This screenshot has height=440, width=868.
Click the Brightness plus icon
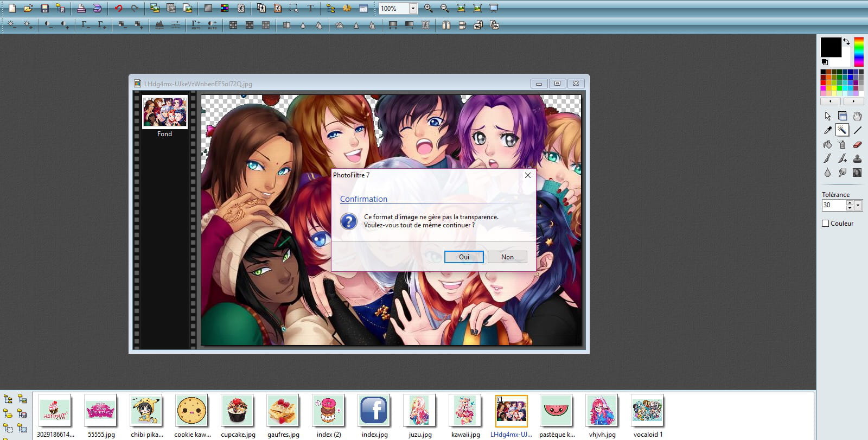[x=28, y=24]
